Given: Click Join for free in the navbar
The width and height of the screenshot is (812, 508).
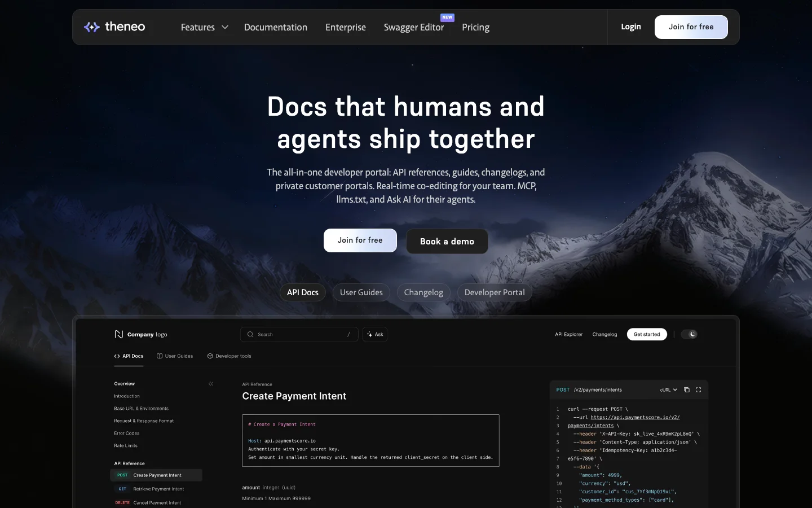Looking at the screenshot, I should point(691,27).
